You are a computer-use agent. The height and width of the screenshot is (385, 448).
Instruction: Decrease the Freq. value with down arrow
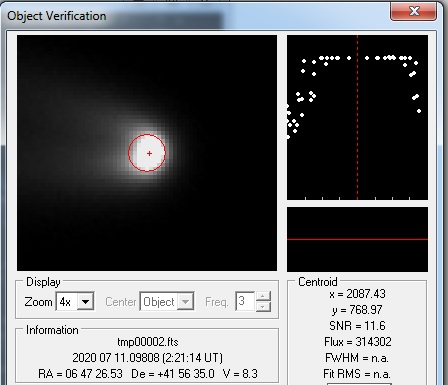coord(263,307)
